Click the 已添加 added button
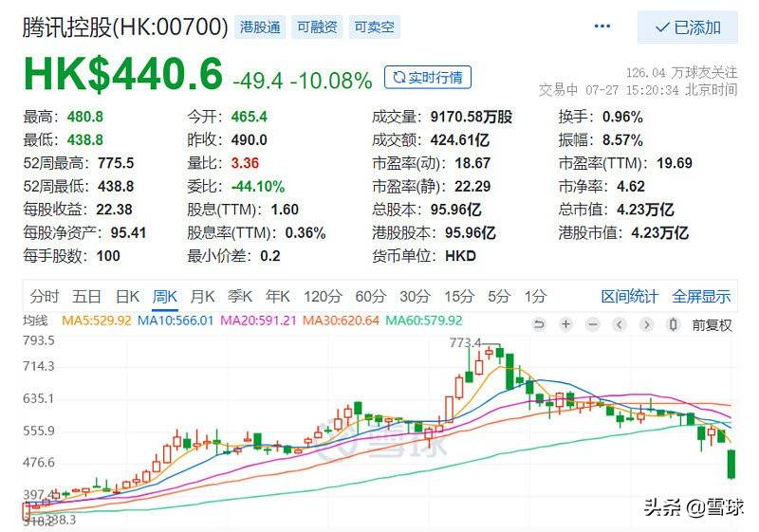Image resolution: width=759 pixels, height=532 pixels. click(x=687, y=28)
